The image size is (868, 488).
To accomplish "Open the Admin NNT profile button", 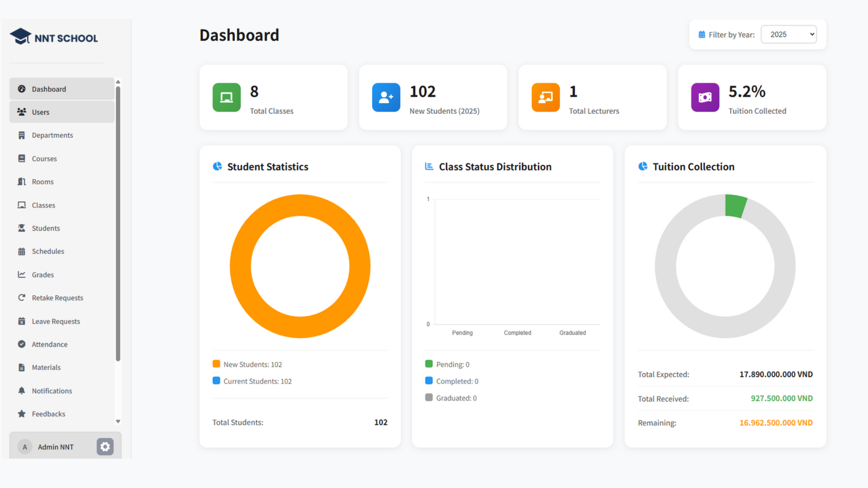I will click(54, 447).
